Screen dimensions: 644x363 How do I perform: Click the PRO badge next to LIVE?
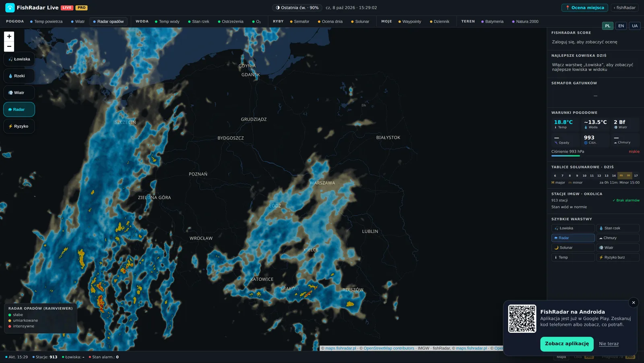(81, 8)
